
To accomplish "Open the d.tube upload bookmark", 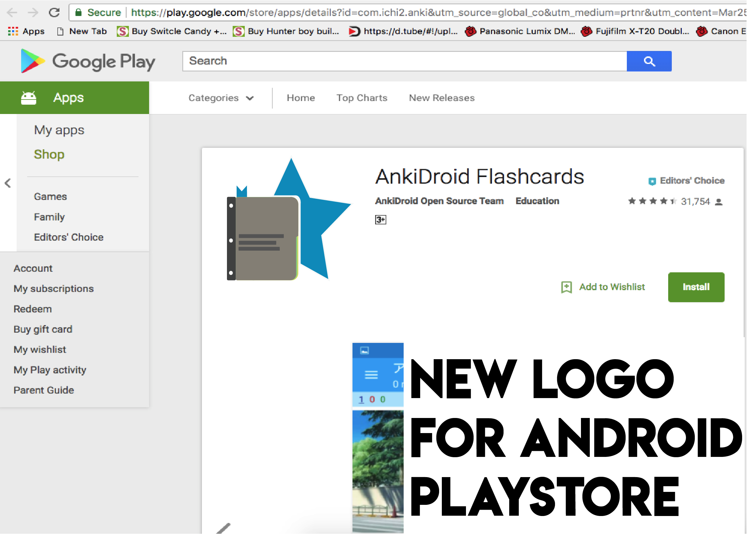I will 404,32.
